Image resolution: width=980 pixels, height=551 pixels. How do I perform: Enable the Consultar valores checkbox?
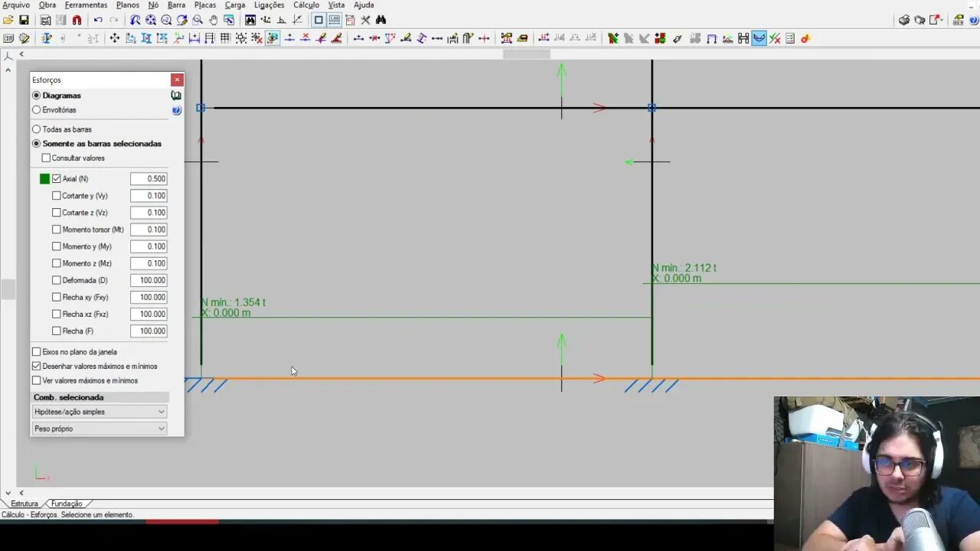pos(46,158)
